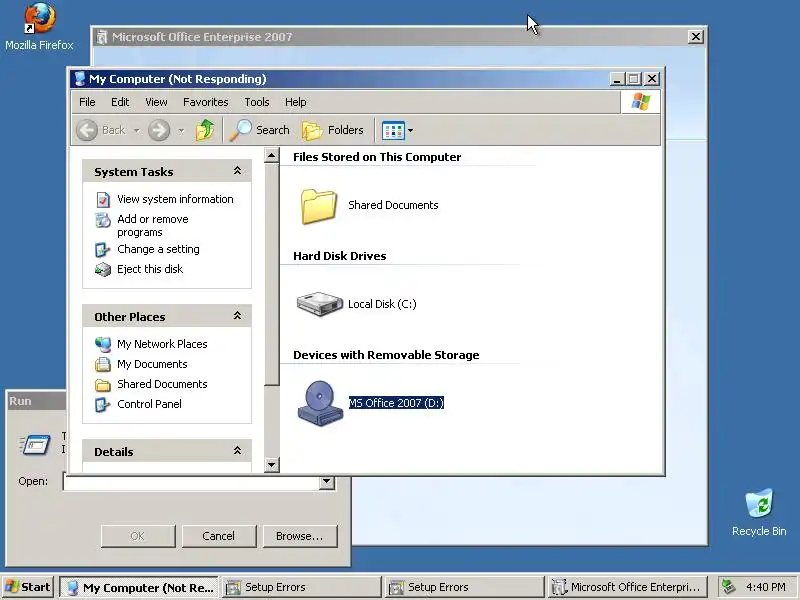
Task: Click the Run dialog program icon
Action: click(36, 445)
